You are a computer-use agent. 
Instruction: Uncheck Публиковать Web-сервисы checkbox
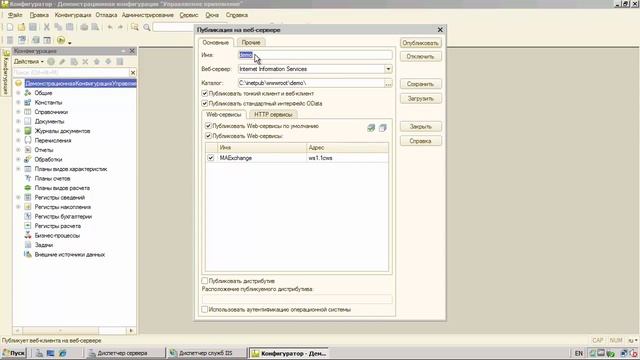click(x=208, y=136)
